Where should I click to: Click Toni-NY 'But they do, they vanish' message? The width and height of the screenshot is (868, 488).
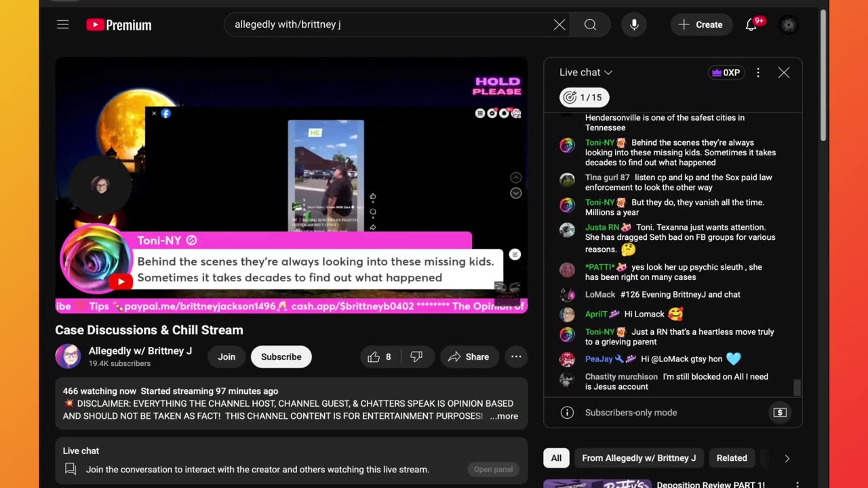pyautogui.click(x=675, y=207)
